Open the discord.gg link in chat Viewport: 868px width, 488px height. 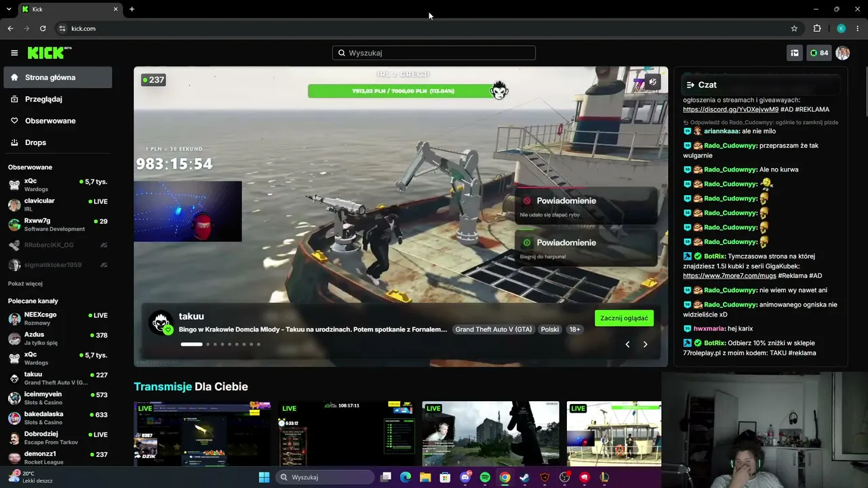click(730, 109)
